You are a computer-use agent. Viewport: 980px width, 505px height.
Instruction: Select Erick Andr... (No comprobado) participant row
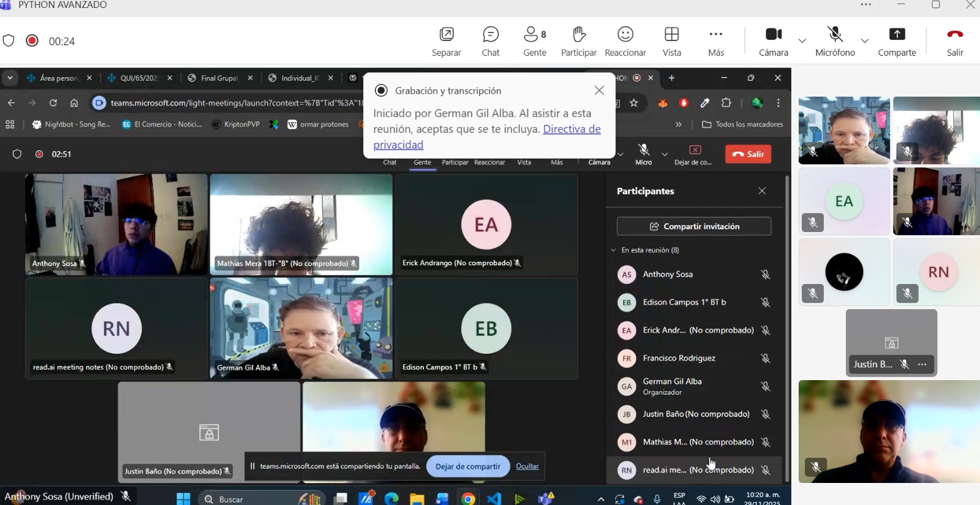click(695, 330)
